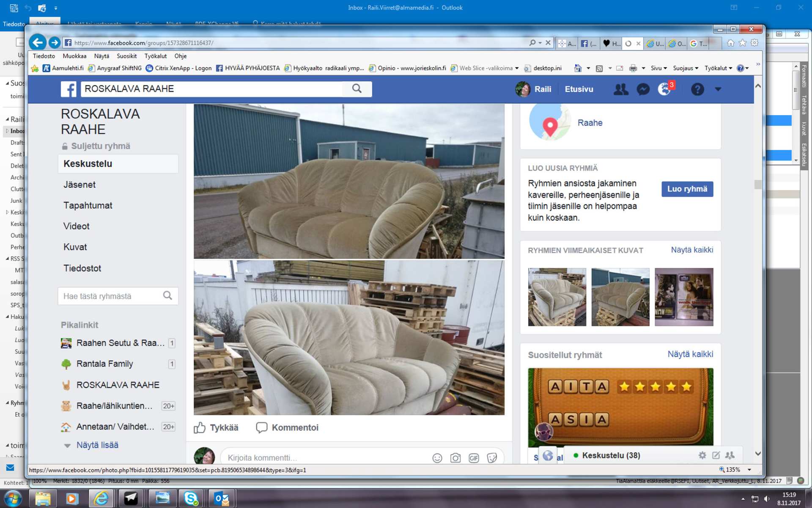Click the GIF icon in comment box
This screenshot has height=508, width=812.
(474, 458)
